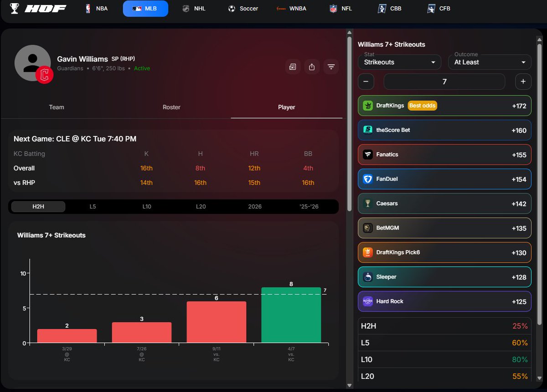Open the news article icon
Screen dimensions: 547x392
[x=293, y=67]
